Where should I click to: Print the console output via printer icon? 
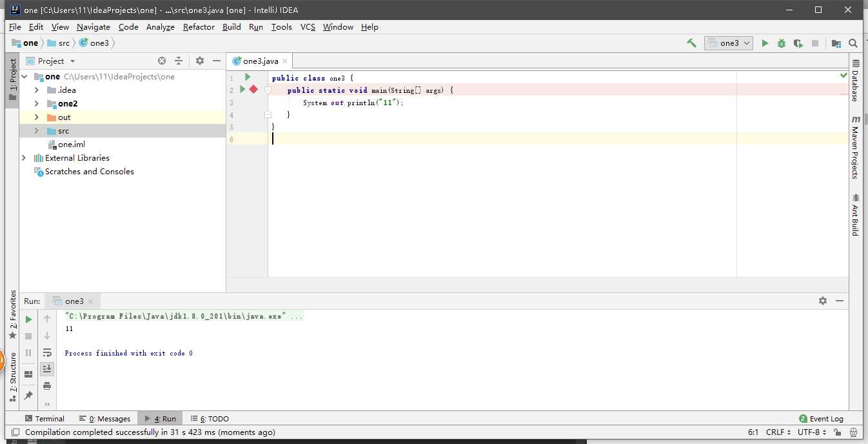[x=47, y=386]
